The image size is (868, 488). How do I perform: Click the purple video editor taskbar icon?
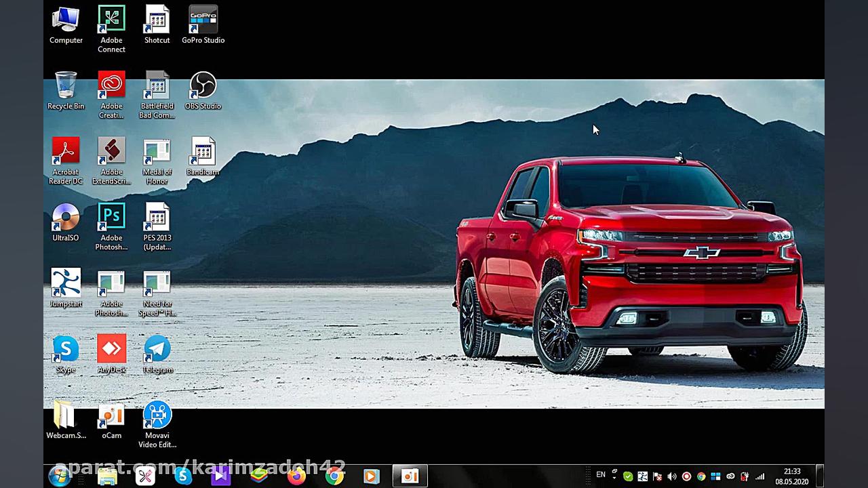click(x=220, y=476)
